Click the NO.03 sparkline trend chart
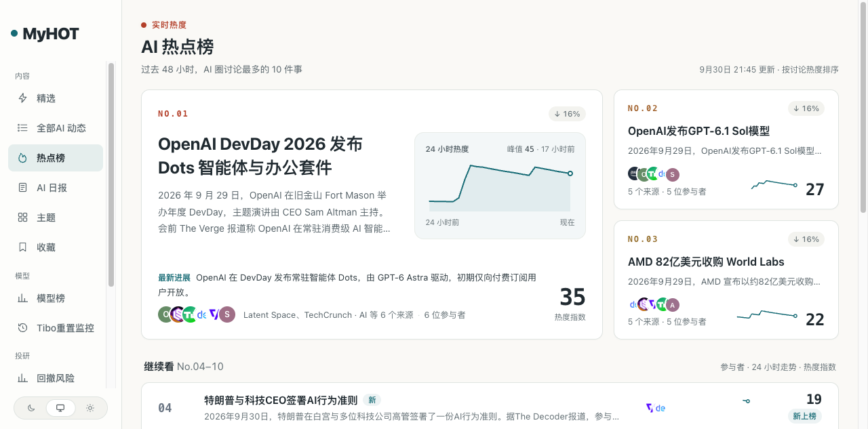The width and height of the screenshot is (868, 429). [767, 314]
